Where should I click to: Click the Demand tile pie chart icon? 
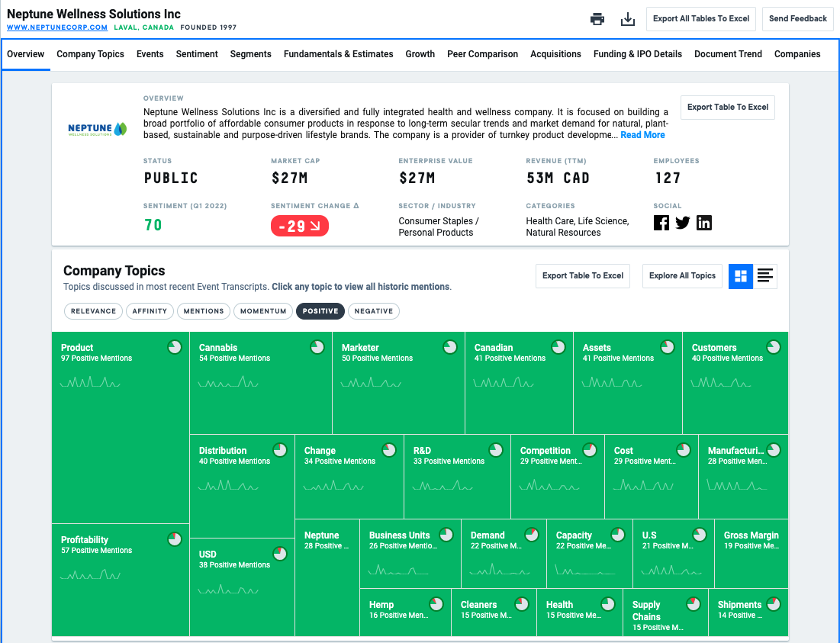click(x=532, y=535)
